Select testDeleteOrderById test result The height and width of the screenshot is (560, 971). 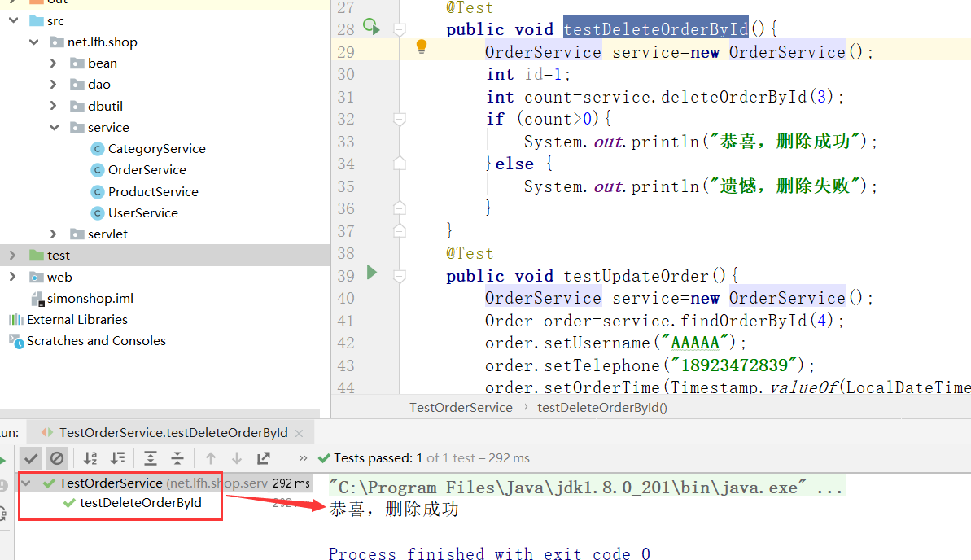point(141,503)
